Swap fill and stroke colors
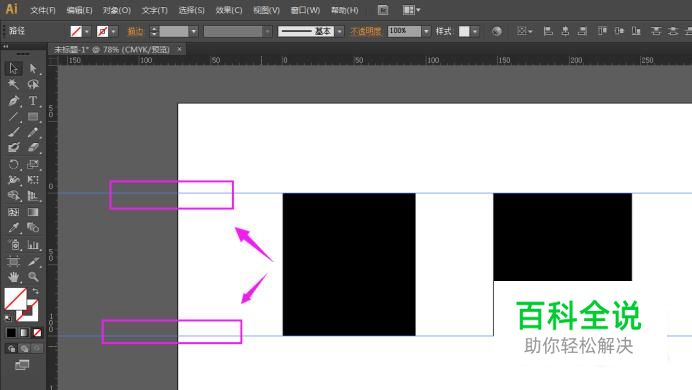 35,292
